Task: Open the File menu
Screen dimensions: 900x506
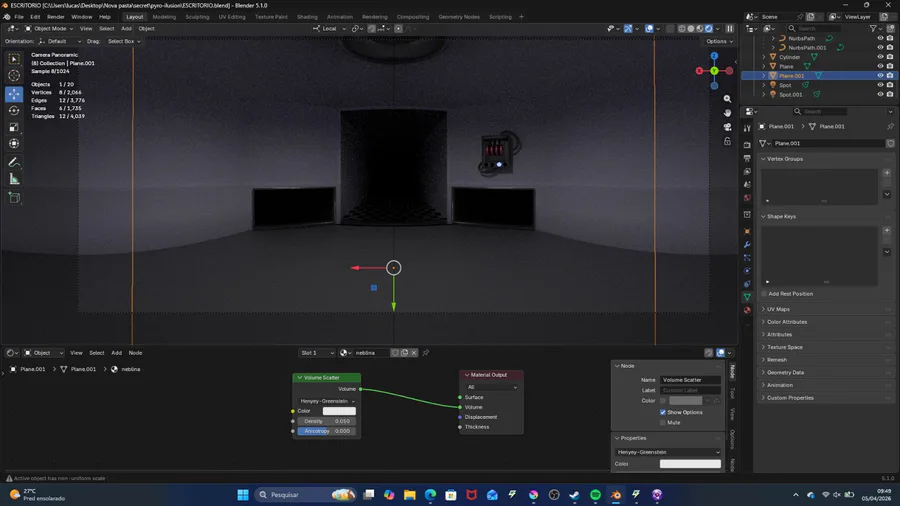Action: (19, 17)
